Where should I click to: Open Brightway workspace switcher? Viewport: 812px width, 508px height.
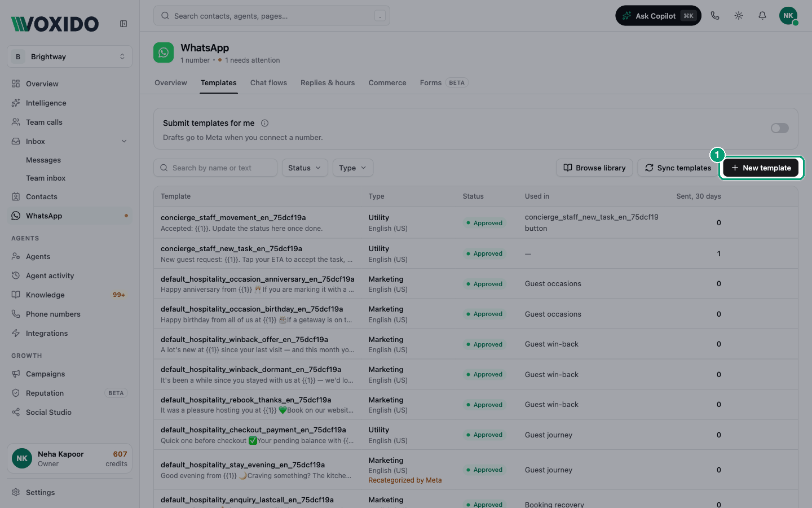pyautogui.click(x=70, y=56)
